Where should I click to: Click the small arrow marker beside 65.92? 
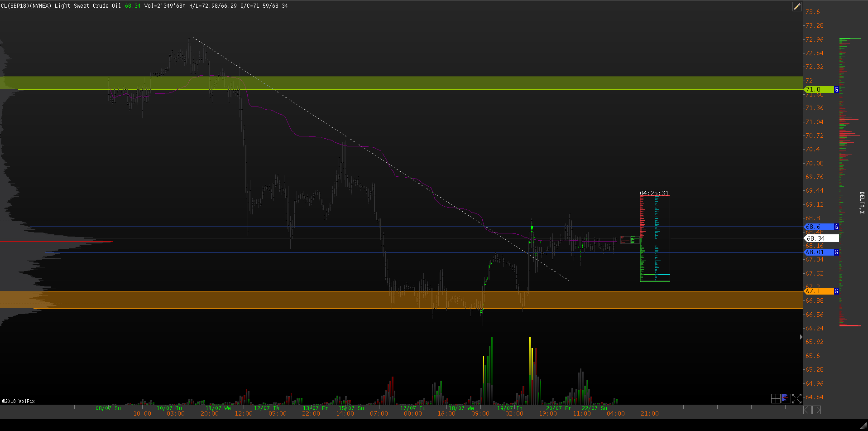click(x=799, y=337)
